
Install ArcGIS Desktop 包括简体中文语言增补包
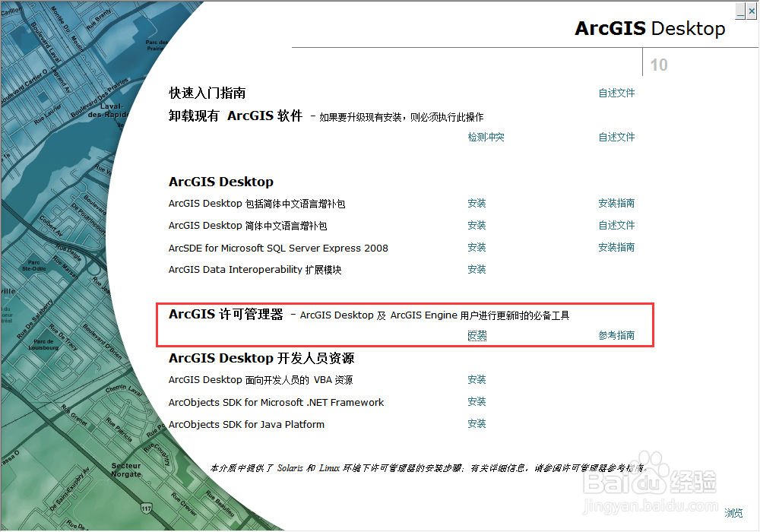[x=477, y=204]
